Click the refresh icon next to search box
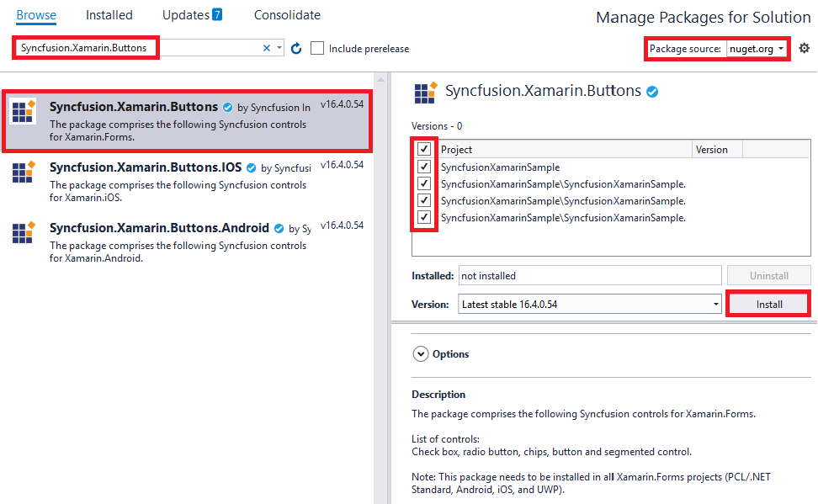 point(296,49)
